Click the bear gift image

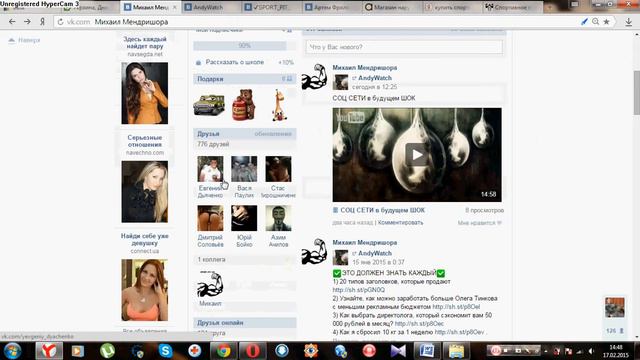(x=244, y=105)
